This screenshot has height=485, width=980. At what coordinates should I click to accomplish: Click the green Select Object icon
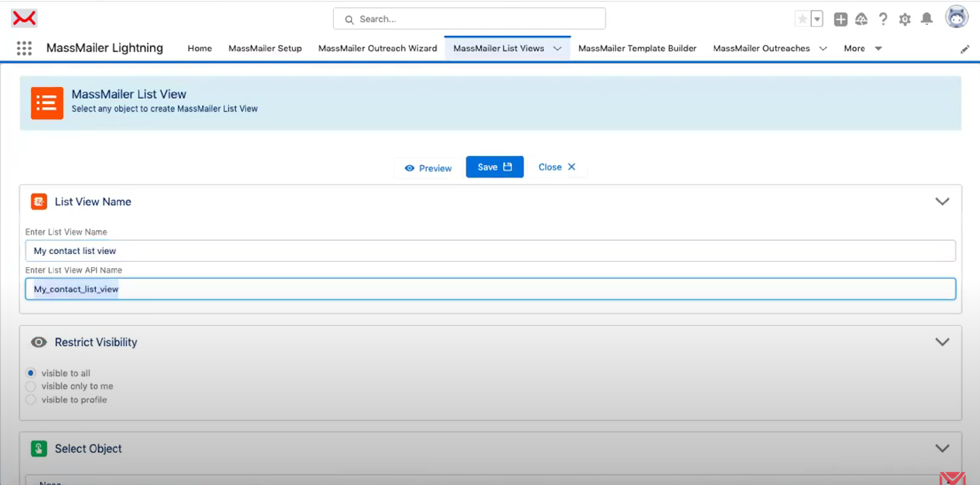(39, 448)
